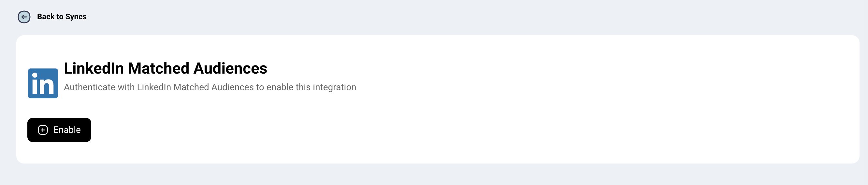This screenshot has width=868, height=185.
Task: Click the circled plus icon inside Enable
Action: click(43, 130)
